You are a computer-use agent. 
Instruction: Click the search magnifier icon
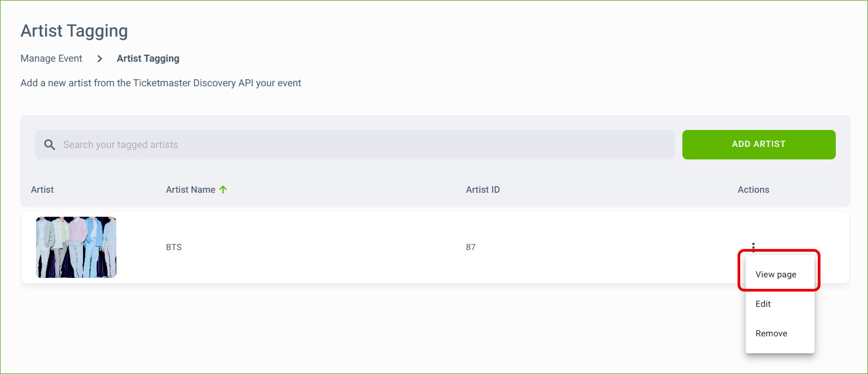coord(50,145)
